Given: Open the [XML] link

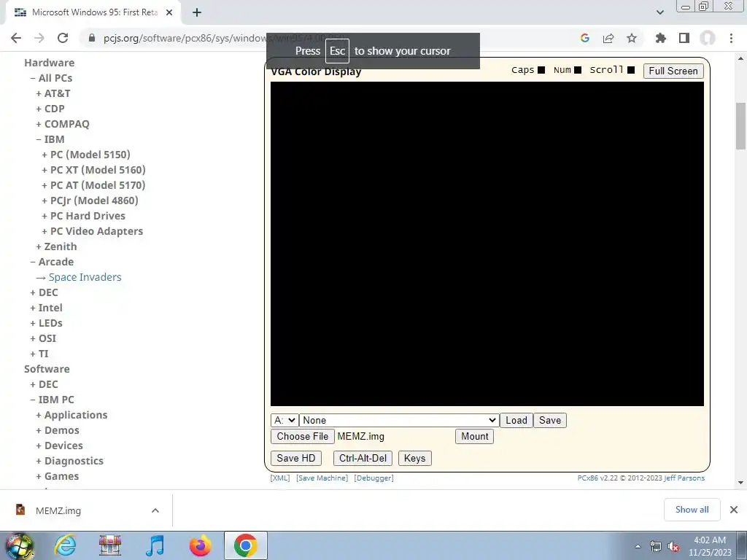Looking at the screenshot, I should pos(279,478).
